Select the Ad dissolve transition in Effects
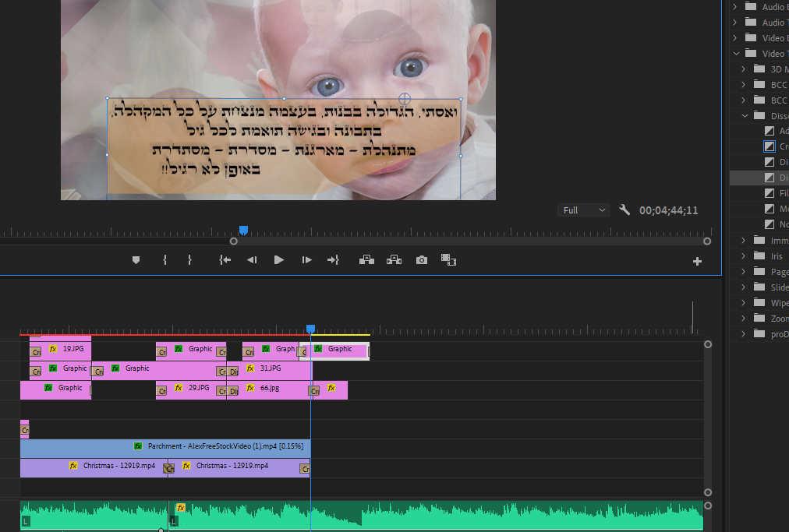Screen dimensions: 789x532 tap(770, 131)
